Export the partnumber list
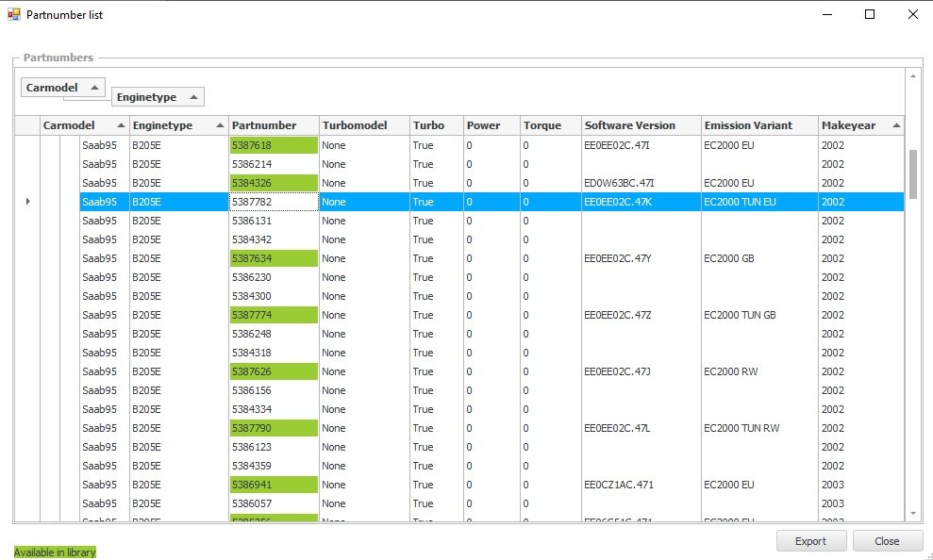This screenshot has height=560, width=933. click(x=811, y=541)
